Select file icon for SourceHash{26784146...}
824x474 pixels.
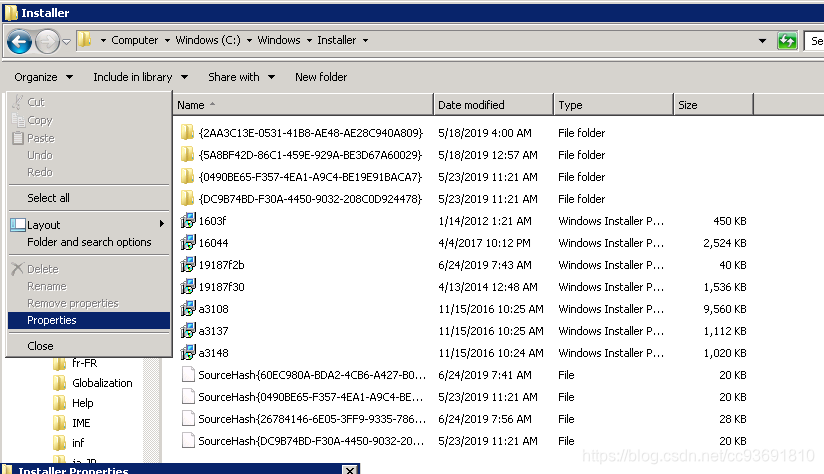click(188, 419)
